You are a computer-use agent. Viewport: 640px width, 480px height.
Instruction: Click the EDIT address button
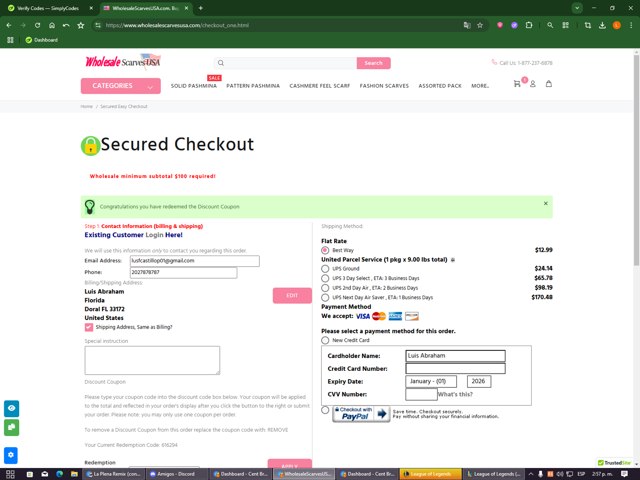[x=292, y=296]
